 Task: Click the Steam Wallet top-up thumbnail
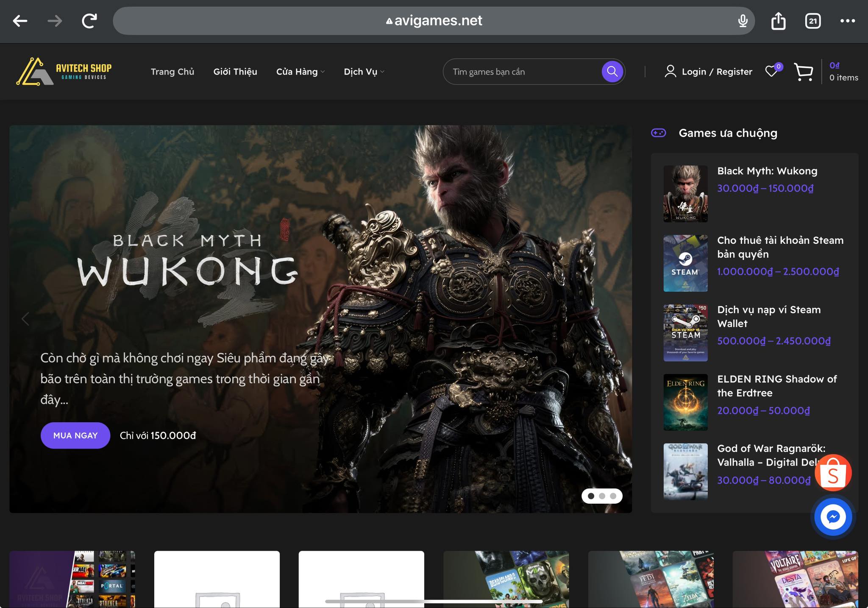(685, 333)
